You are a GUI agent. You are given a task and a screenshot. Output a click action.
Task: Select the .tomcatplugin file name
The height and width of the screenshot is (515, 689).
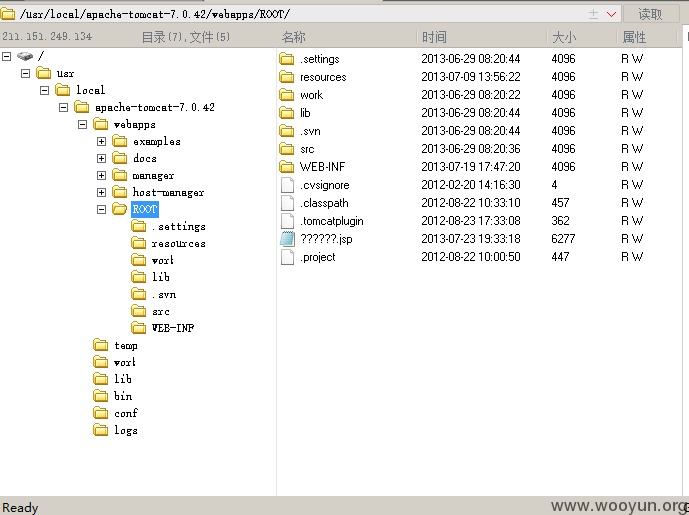(332, 221)
